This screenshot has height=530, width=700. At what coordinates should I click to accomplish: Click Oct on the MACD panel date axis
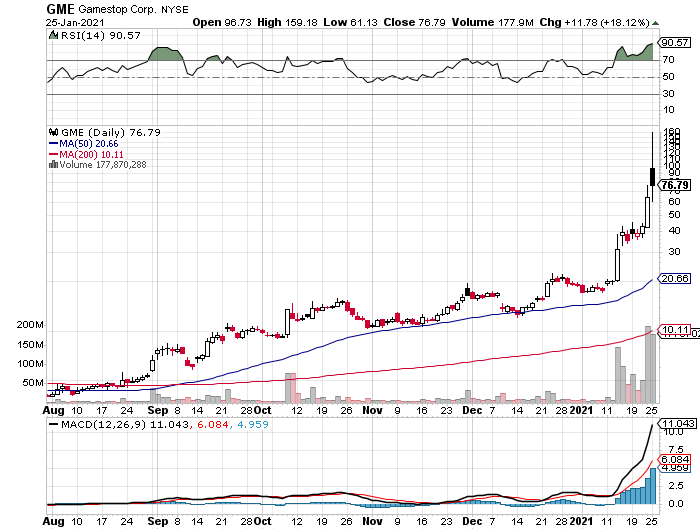coord(262,521)
